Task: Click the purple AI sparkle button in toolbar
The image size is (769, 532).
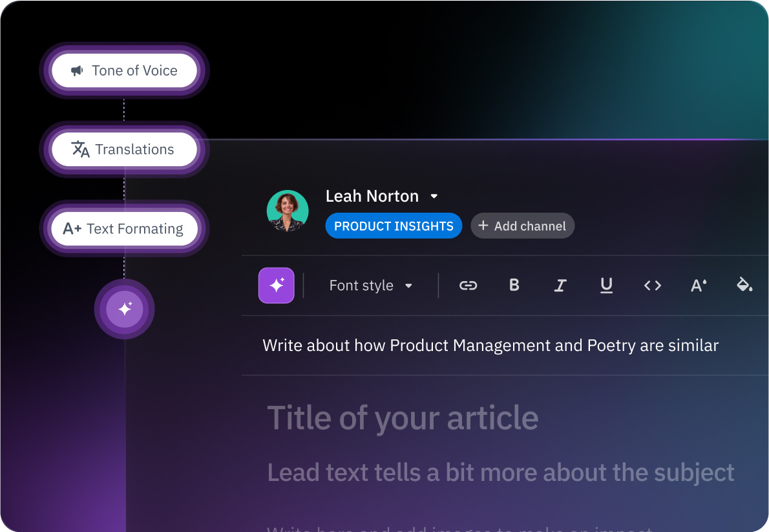Action: point(276,285)
